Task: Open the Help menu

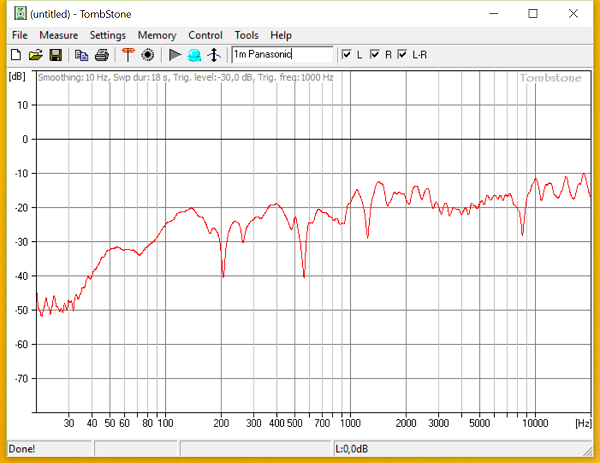Action: pyautogui.click(x=281, y=35)
